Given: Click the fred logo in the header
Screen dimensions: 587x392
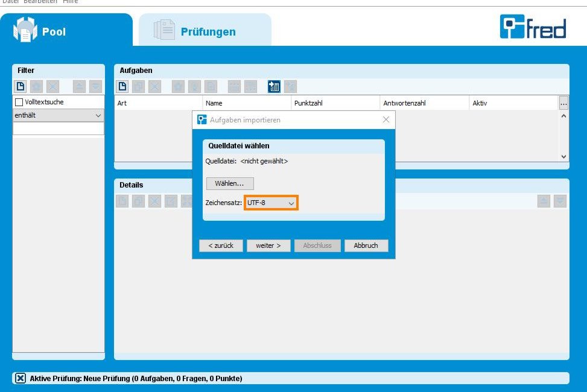Looking at the screenshot, I should click(x=533, y=27).
